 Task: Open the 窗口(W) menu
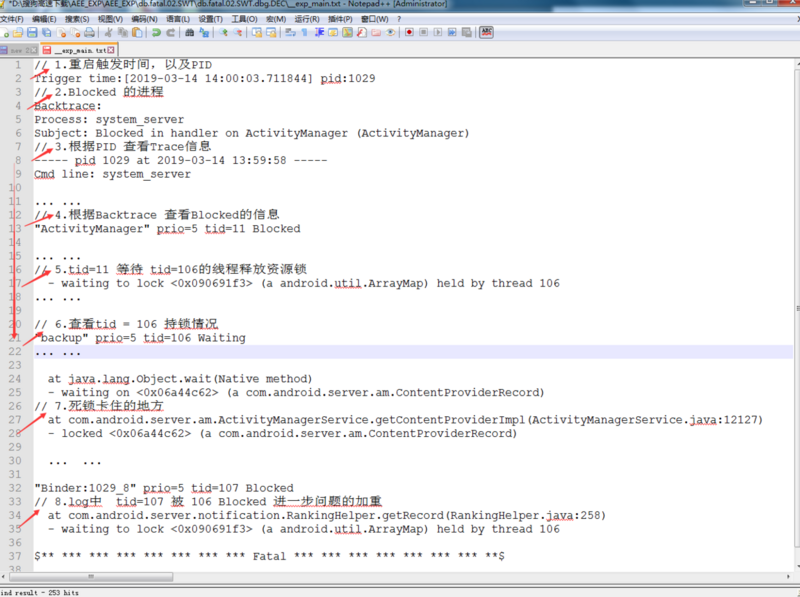[374, 19]
